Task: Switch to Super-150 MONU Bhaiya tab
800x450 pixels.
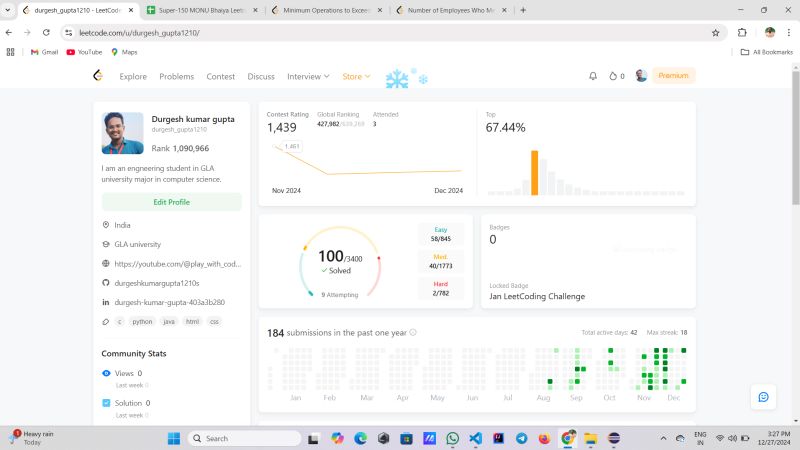Action: [202, 10]
